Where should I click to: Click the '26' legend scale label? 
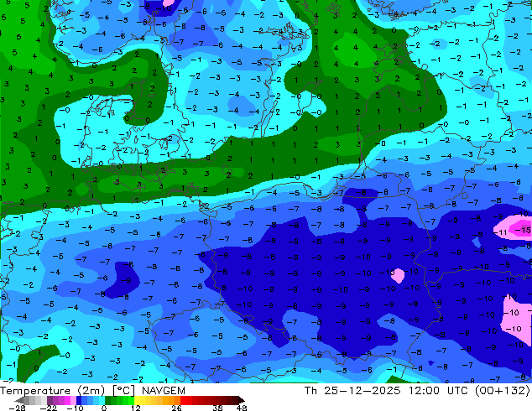click(x=176, y=408)
